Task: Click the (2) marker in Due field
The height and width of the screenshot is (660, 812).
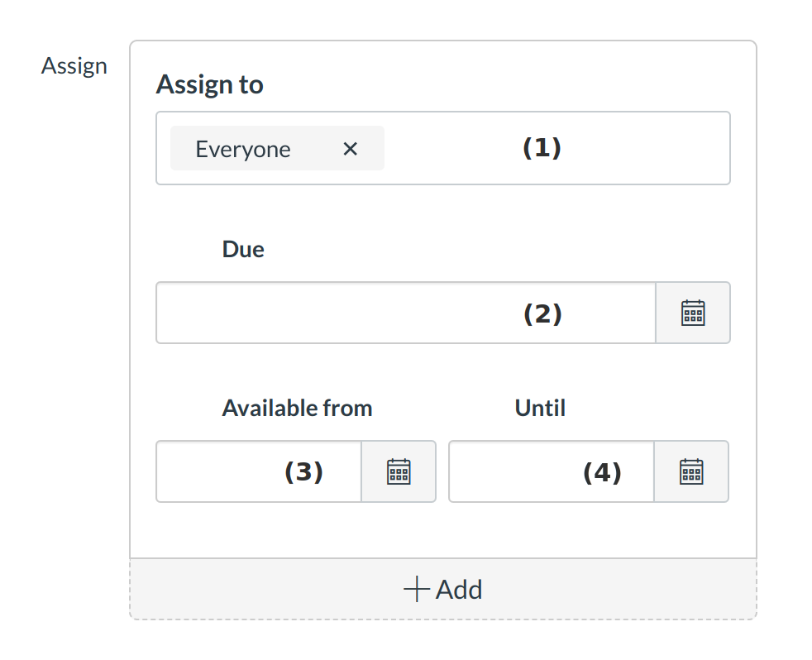Action: coord(542,313)
